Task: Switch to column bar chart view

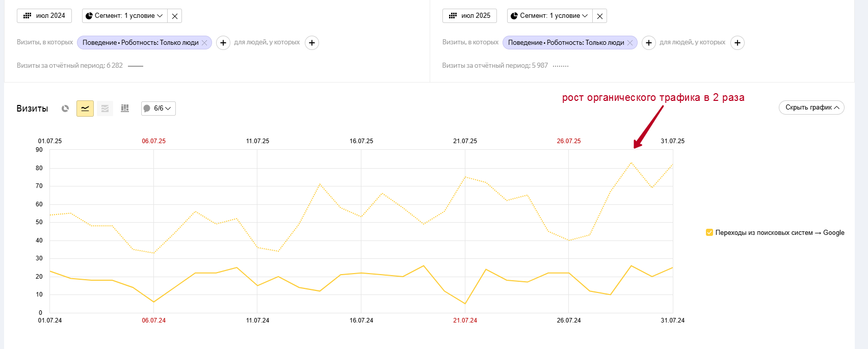Action: (x=125, y=109)
